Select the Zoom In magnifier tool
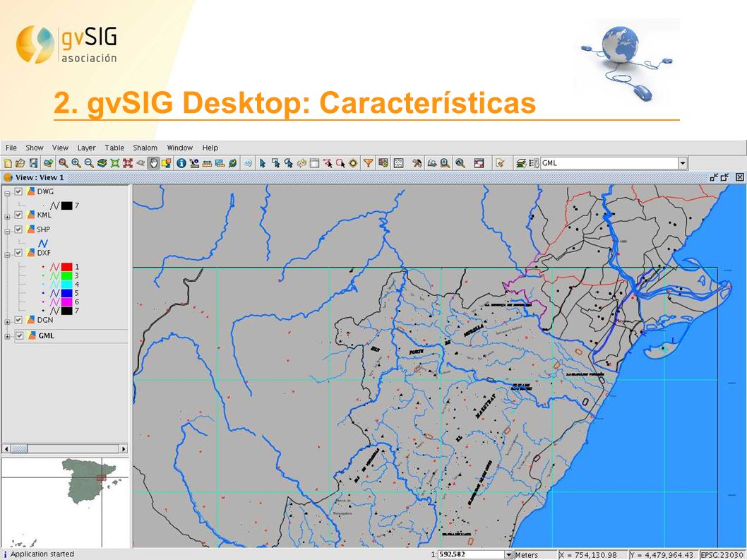Image resolution: width=747 pixels, height=560 pixels. pos(76,163)
